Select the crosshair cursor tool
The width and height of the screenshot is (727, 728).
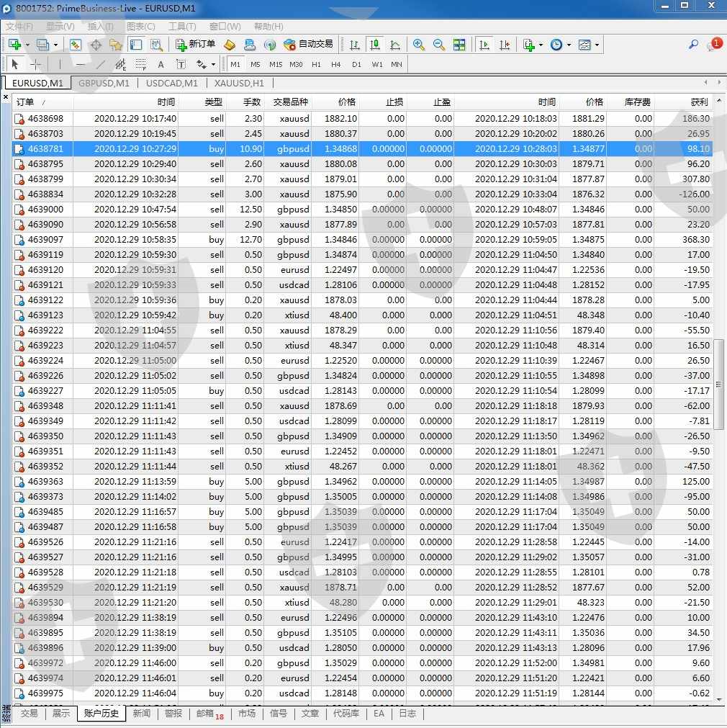(36, 64)
